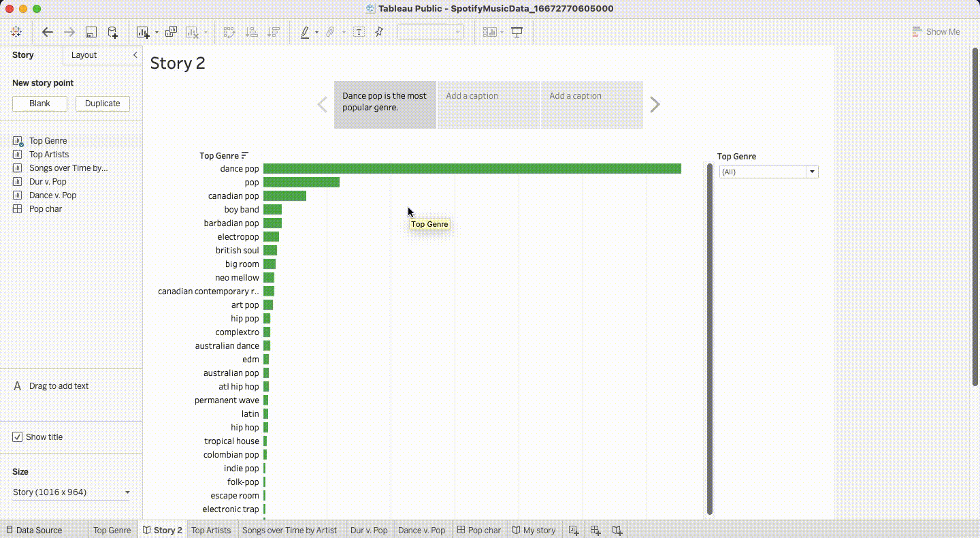
Task: Duplicate the sheet via toolbar icon
Action: point(171,31)
